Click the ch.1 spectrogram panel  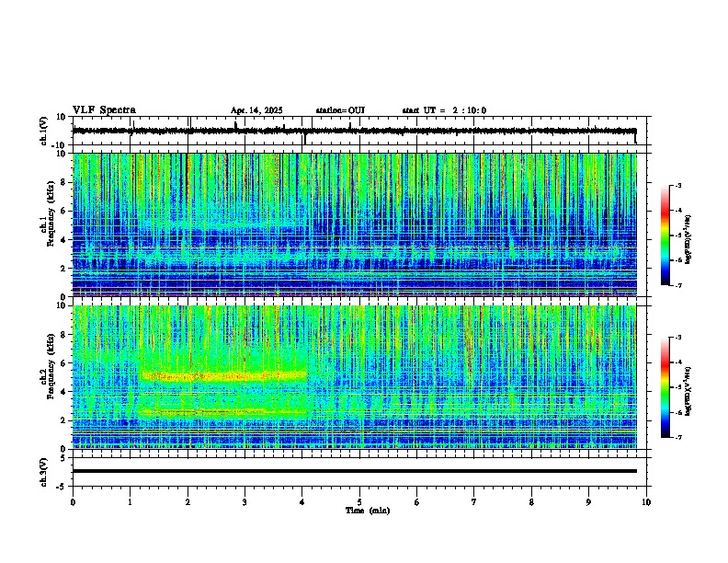[354, 224]
